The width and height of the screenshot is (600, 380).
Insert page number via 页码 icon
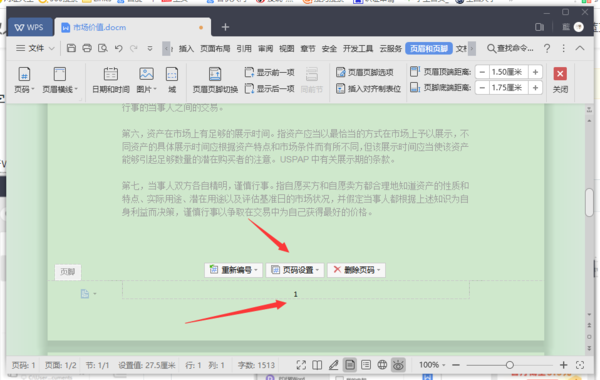tap(24, 80)
